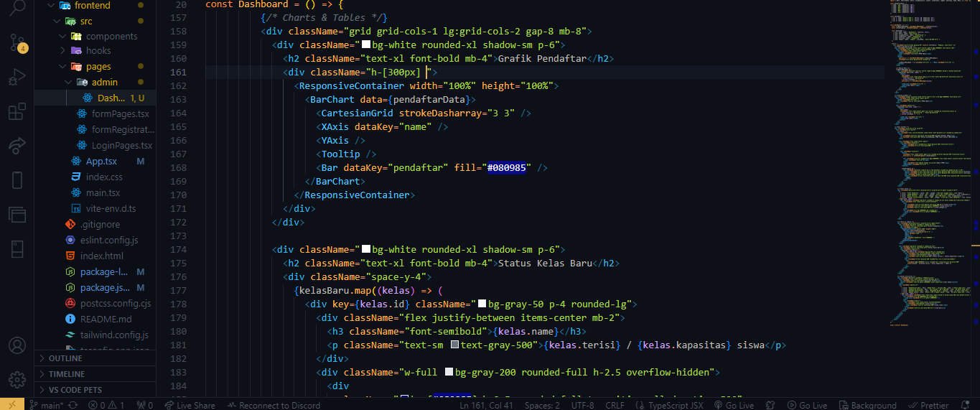
Task: Open the Search view
Action: (x=17, y=9)
